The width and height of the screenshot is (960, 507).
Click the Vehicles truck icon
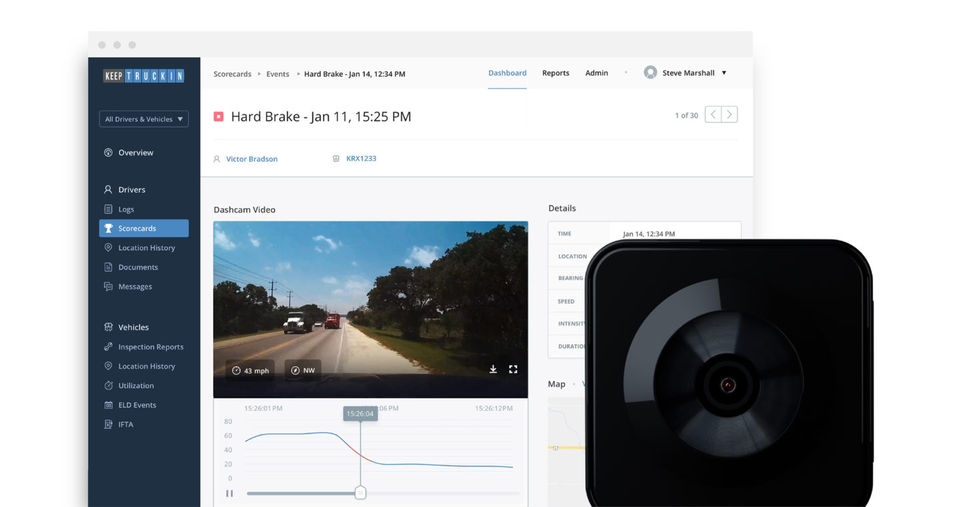108,328
